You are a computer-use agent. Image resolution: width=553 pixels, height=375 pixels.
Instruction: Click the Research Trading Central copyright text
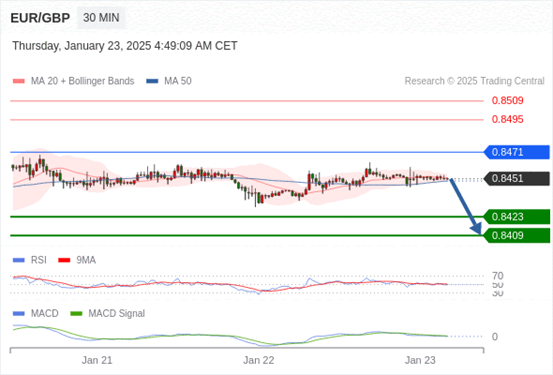click(x=474, y=81)
